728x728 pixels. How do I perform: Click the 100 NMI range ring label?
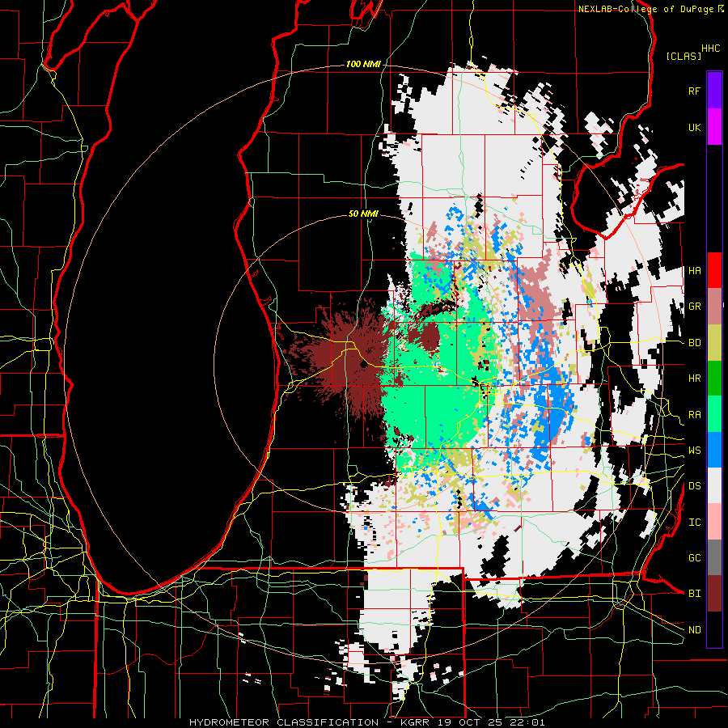[x=363, y=64]
